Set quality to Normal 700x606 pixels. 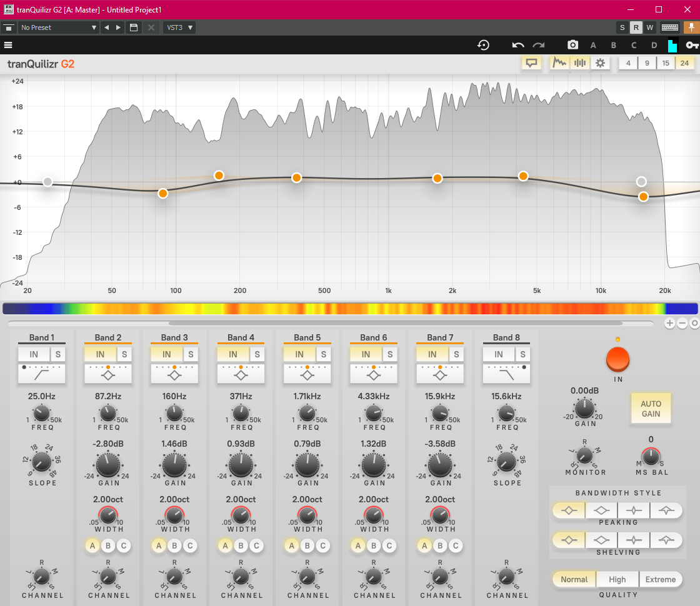point(574,579)
